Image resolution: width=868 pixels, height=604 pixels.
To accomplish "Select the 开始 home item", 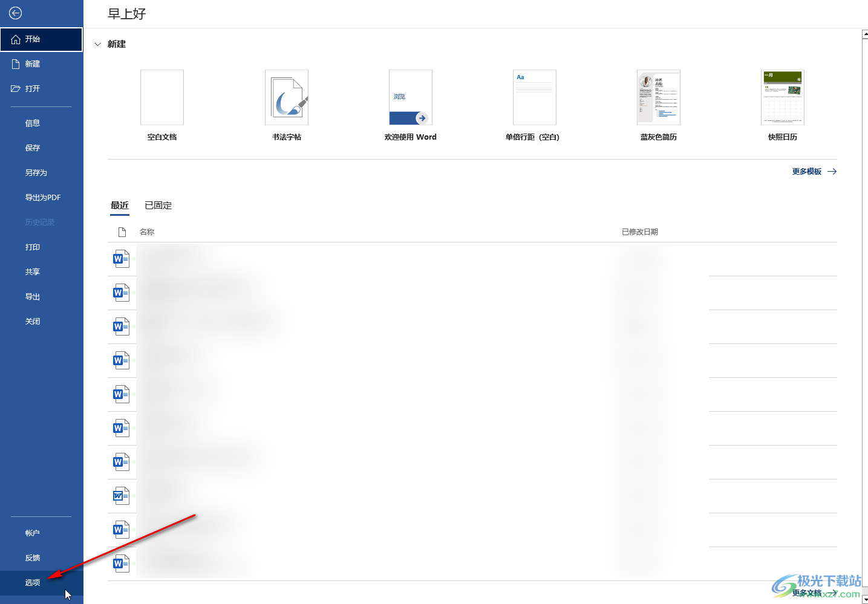I will (41, 39).
